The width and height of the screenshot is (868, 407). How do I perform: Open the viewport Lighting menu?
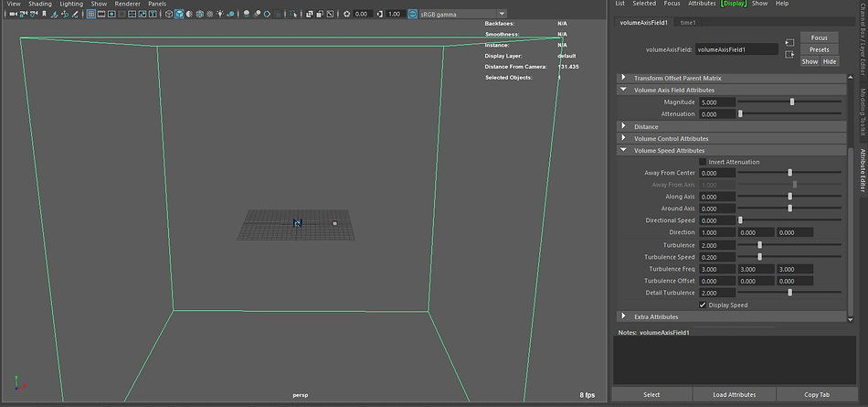click(x=71, y=4)
